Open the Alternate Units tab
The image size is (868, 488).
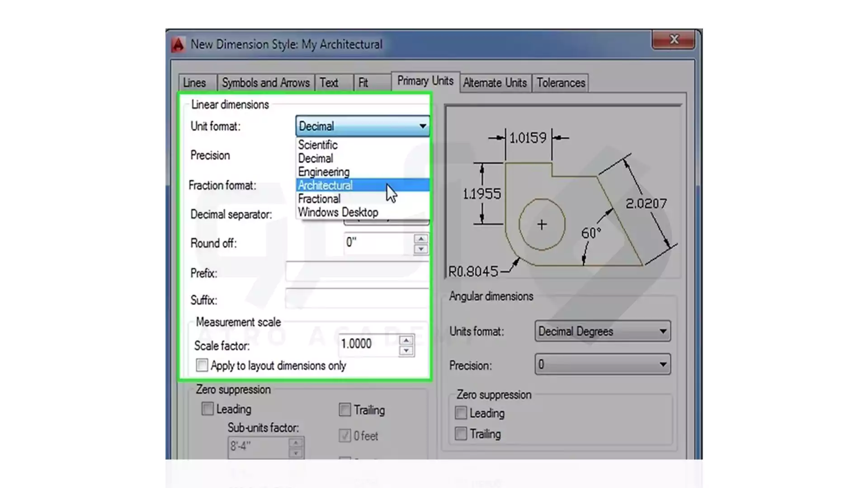(x=495, y=83)
